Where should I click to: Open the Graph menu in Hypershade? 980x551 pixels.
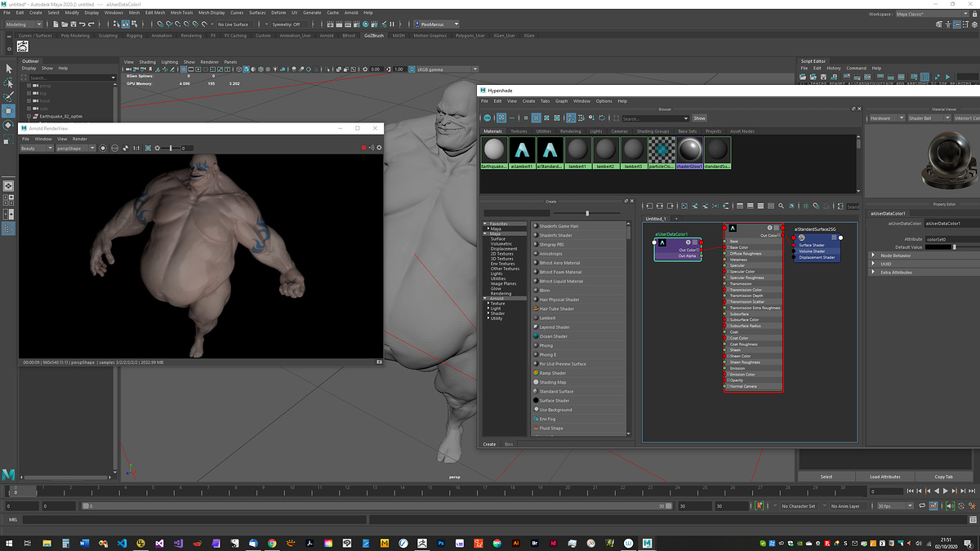point(561,101)
